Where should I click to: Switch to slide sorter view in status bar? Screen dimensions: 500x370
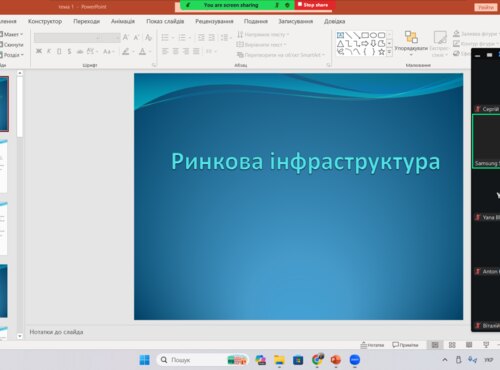[452, 345]
